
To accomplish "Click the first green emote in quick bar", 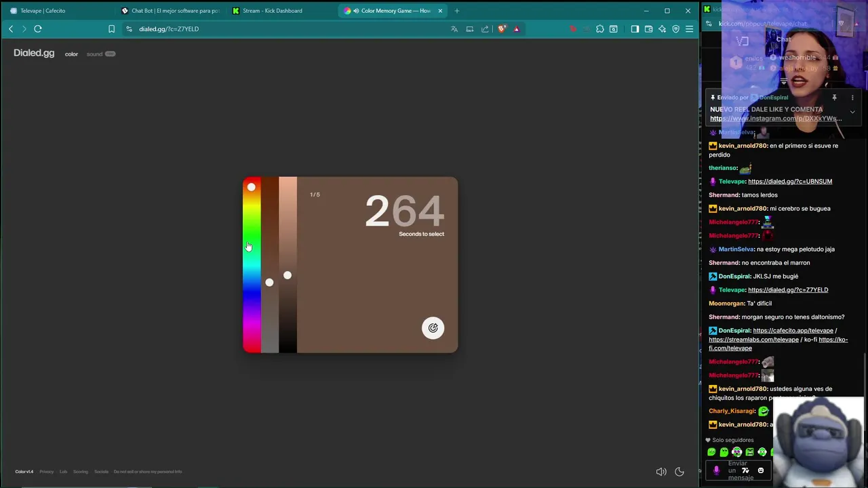I will tap(711, 452).
